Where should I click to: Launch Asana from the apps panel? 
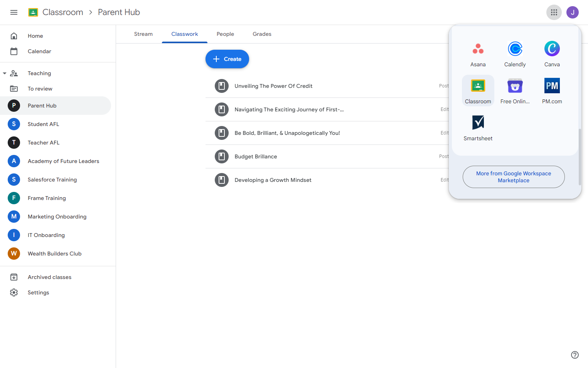click(x=478, y=53)
